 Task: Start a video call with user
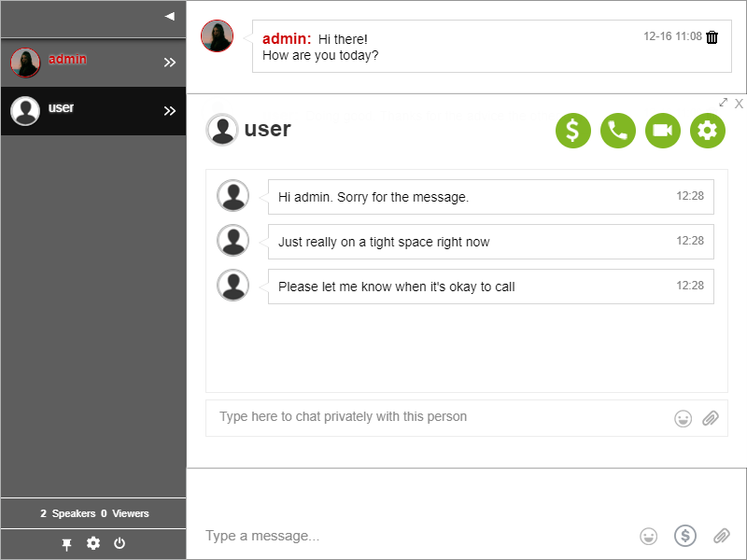point(662,131)
